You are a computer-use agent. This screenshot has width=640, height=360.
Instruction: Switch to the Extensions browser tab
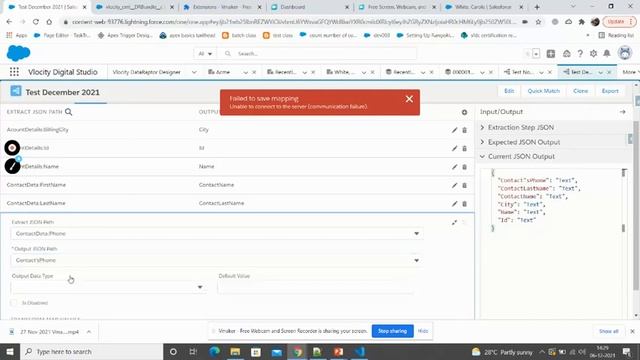[x=221, y=7]
